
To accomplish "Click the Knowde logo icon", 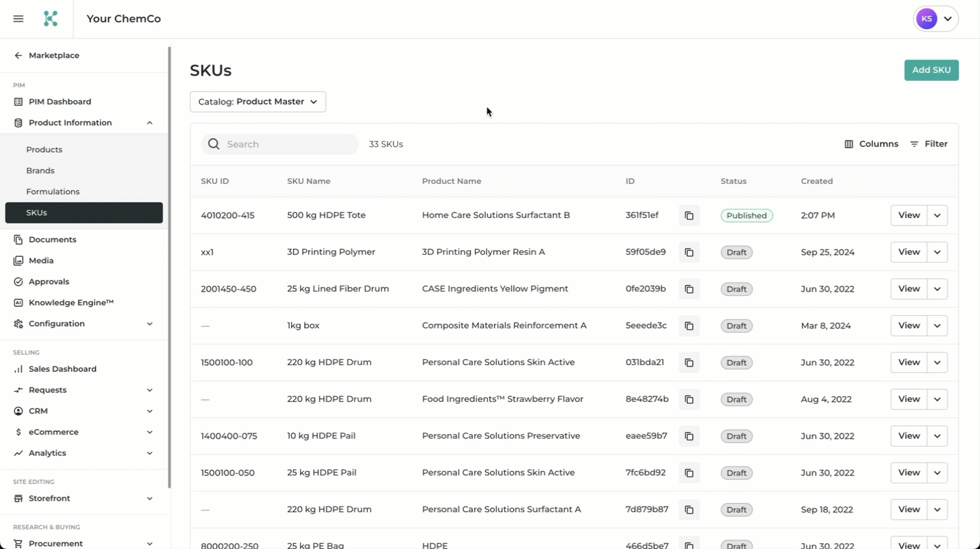I will [x=51, y=19].
